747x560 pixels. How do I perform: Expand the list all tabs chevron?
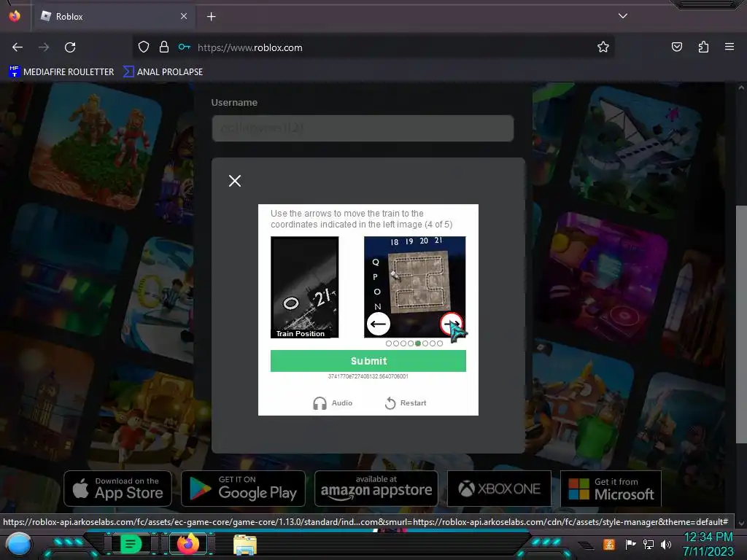[x=623, y=16]
